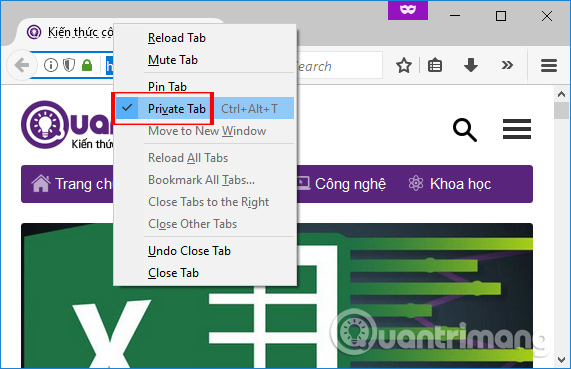Click Move to New Window entry

pos(205,131)
